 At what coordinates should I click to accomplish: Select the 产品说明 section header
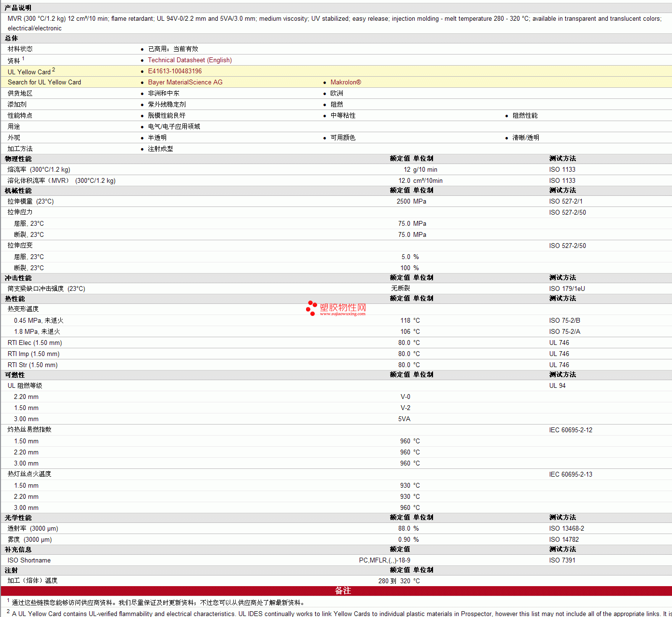point(18,8)
